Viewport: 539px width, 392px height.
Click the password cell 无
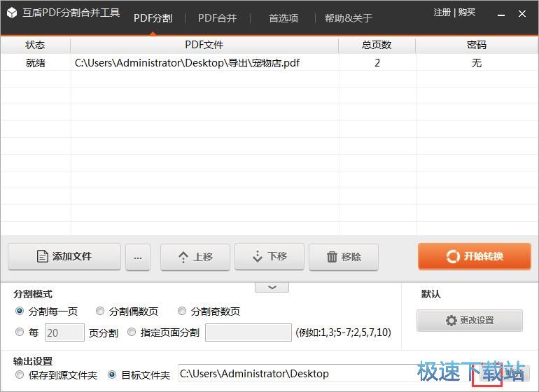point(477,63)
